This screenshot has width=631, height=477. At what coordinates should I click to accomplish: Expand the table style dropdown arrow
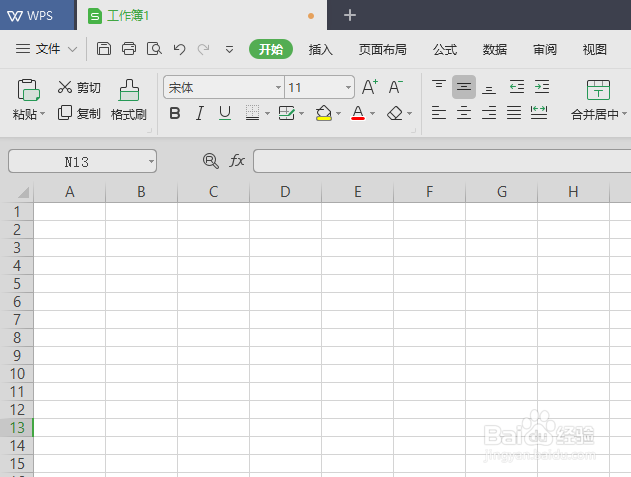click(301, 114)
